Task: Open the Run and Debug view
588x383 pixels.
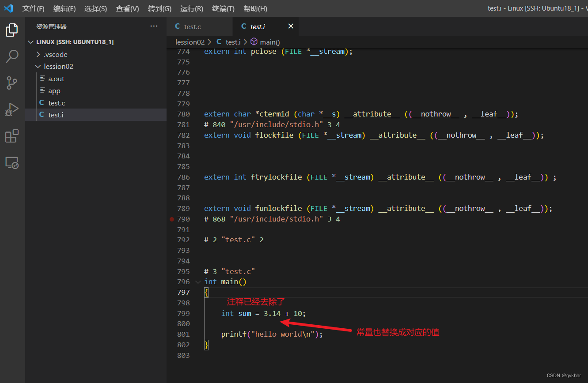Action: pyautogui.click(x=12, y=109)
